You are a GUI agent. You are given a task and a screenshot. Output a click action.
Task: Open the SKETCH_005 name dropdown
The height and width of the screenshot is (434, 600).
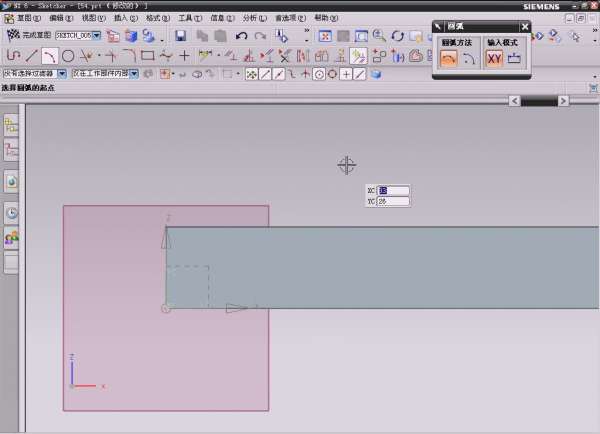96,35
